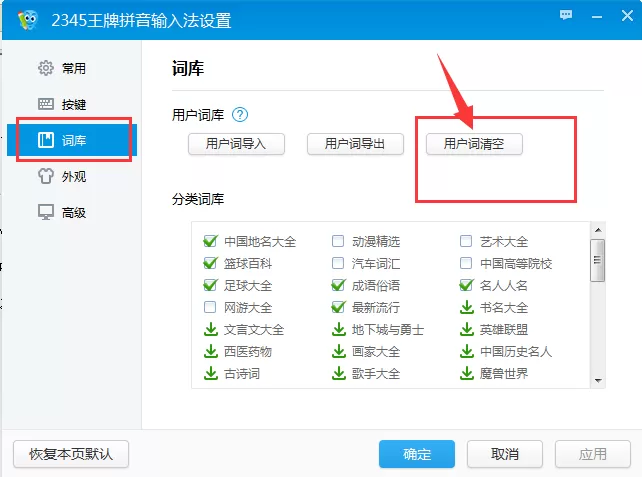
Task: Click the 2345 input method mascot logo
Action: 27,19
